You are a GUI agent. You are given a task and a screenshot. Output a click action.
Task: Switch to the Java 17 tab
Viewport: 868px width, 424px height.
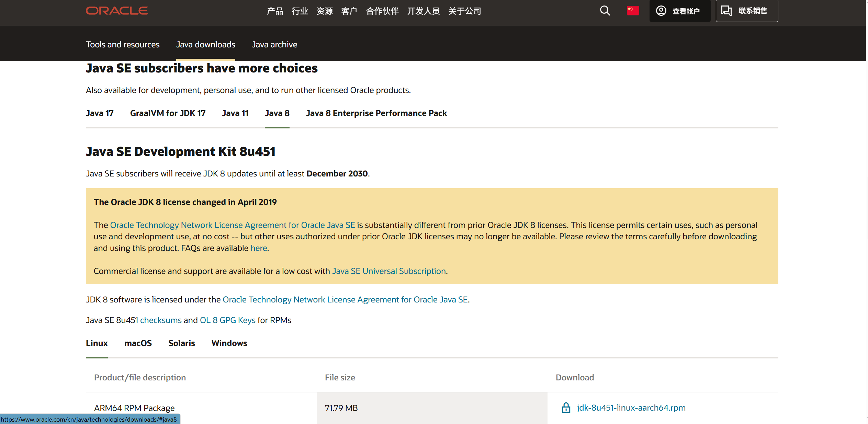click(100, 113)
